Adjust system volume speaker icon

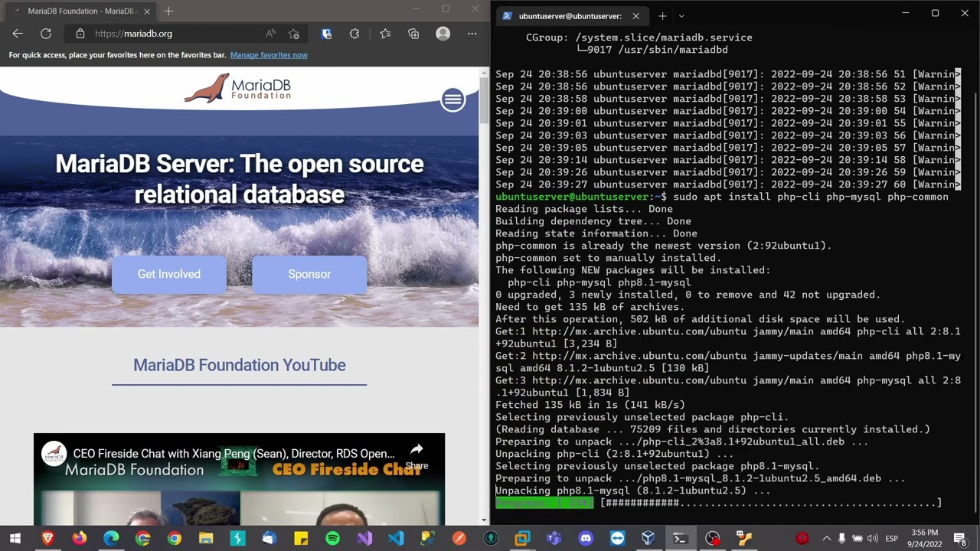coord(874,539)
